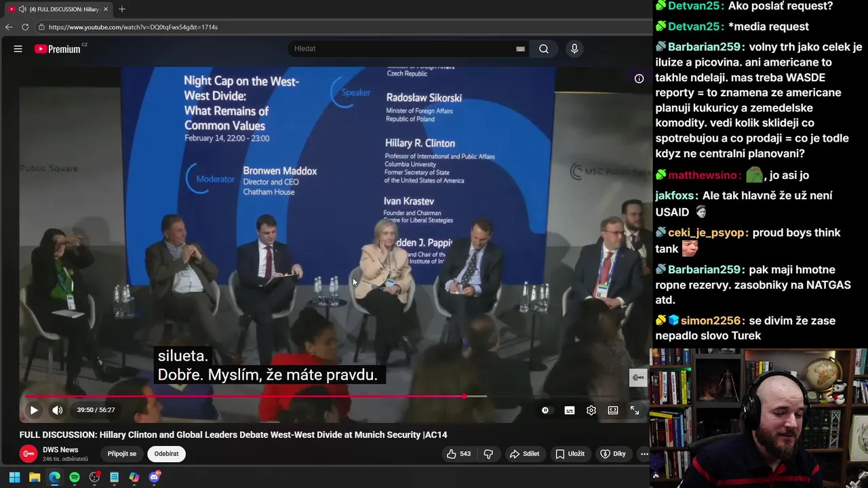Image resolution: width=868 pixels, height=488 pixels.
Task: Click the 39:50 / 56:27 time display
Action: click(x=96, y=410)
